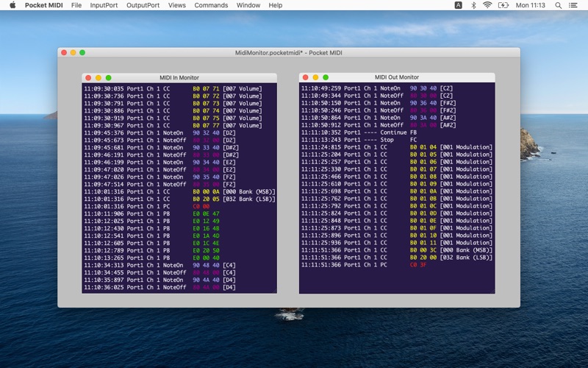Open the Commands menu

pos(211,5)
